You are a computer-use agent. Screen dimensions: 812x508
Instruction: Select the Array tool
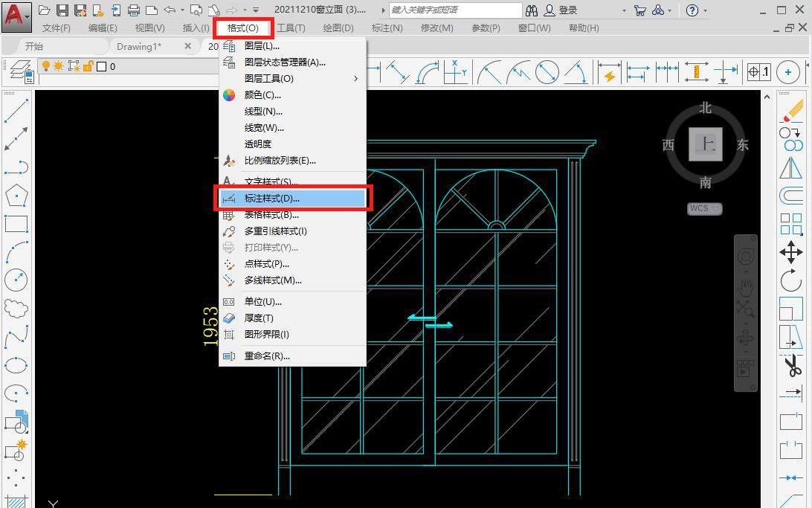pyautogui.click(x=791, y=224)
